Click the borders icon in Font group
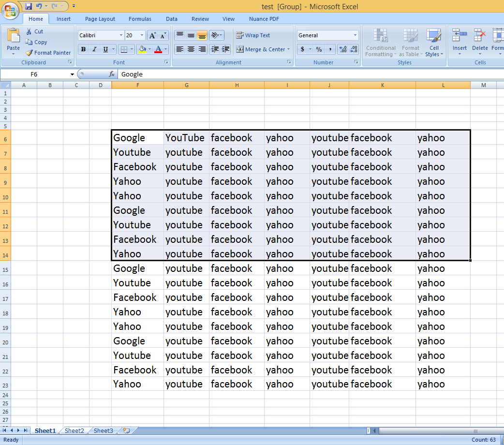504x445 pixels. [124, 49]
